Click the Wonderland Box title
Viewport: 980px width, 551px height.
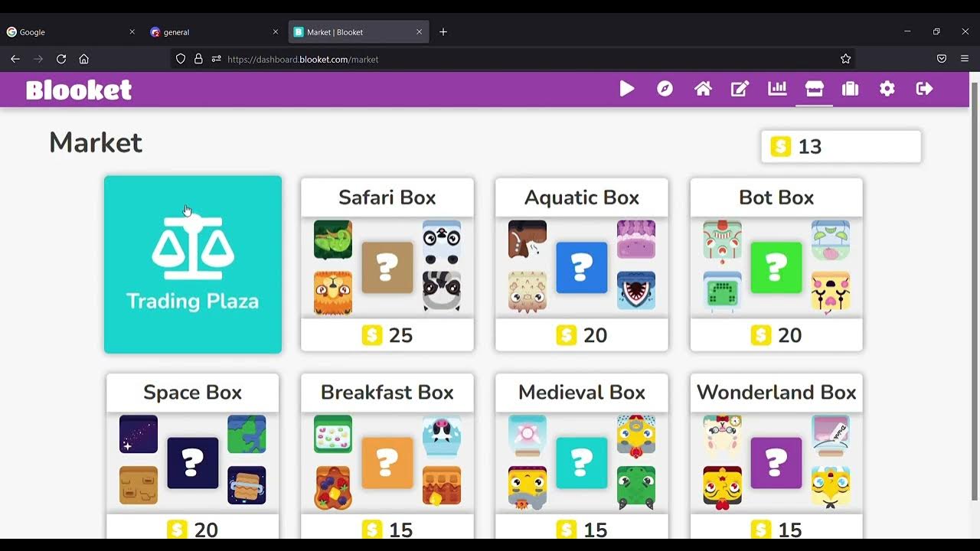776,393
